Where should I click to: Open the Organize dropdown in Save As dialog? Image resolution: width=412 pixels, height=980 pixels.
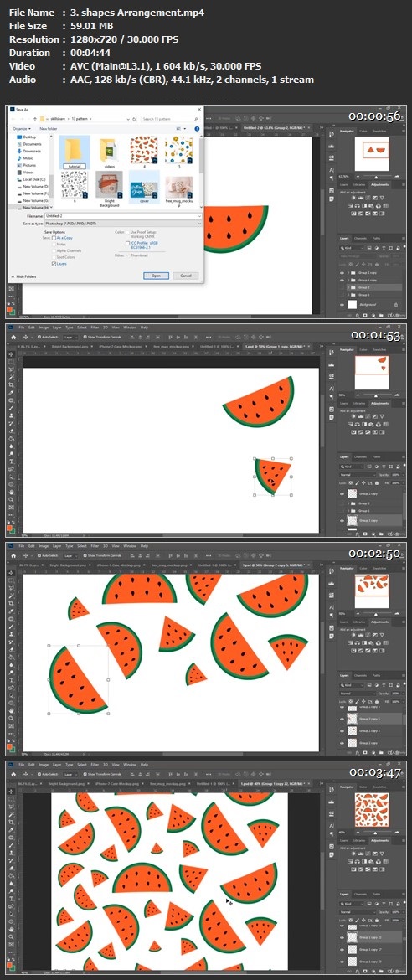(x=21, y=129)
